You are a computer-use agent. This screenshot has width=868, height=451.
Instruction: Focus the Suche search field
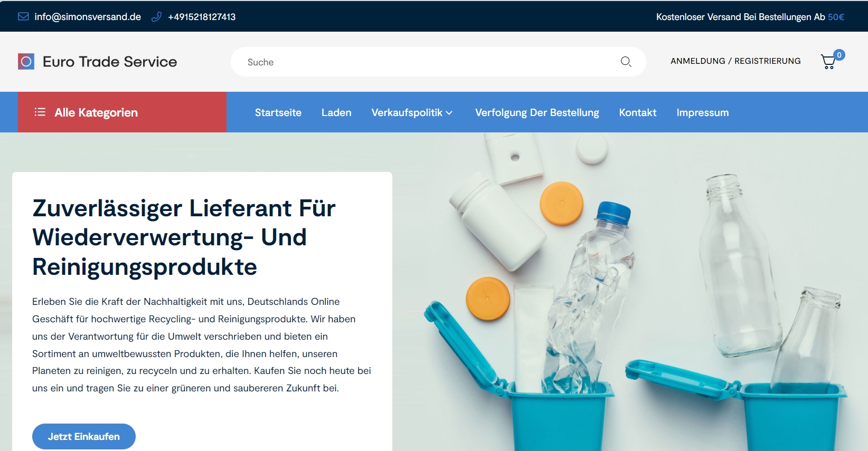coord(438,62)
